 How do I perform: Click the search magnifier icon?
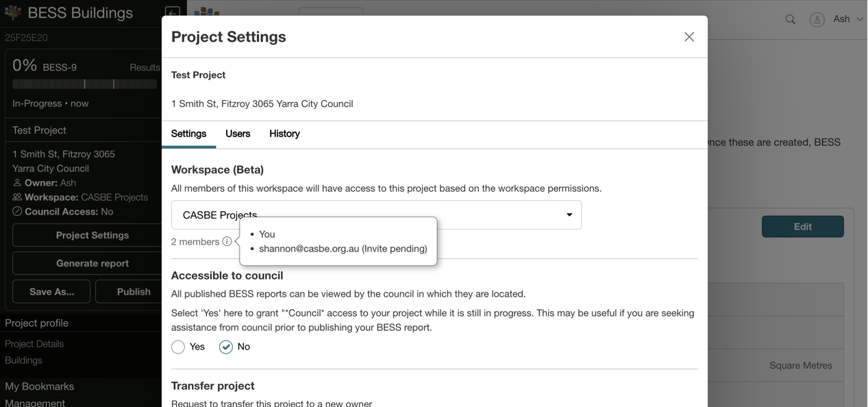coord(790,19)
